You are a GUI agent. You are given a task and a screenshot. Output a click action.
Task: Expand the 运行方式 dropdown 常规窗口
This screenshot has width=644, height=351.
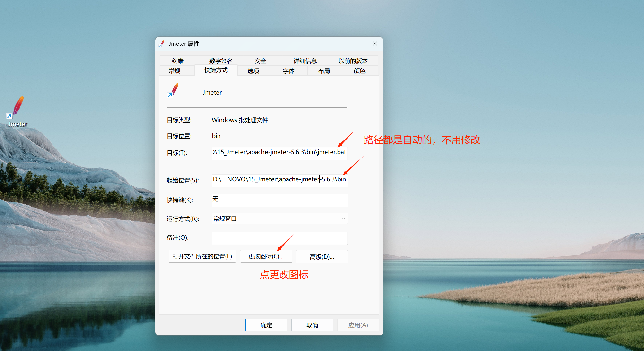(x=279, y=219)
